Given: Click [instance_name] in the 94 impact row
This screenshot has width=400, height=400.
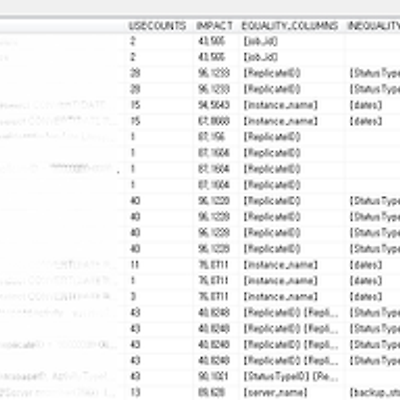Looking at the screenshot, I should coord(280,105).
